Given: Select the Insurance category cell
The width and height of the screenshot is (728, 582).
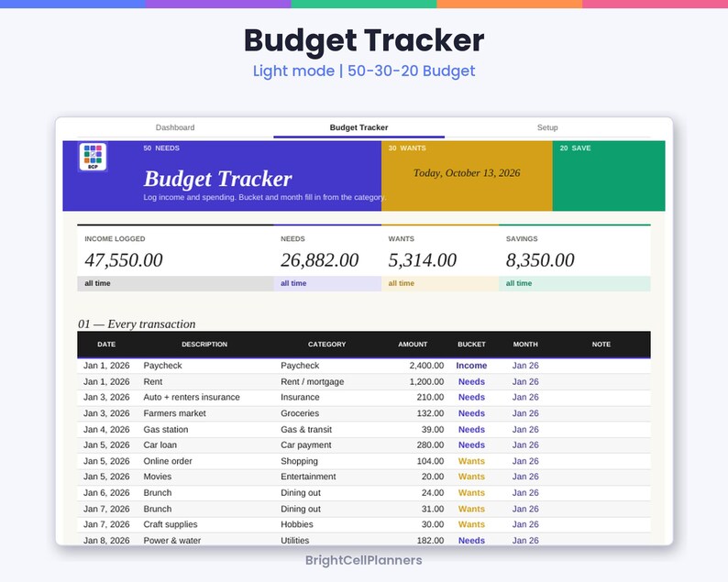Looking at the screenshot, I should 300,397.
